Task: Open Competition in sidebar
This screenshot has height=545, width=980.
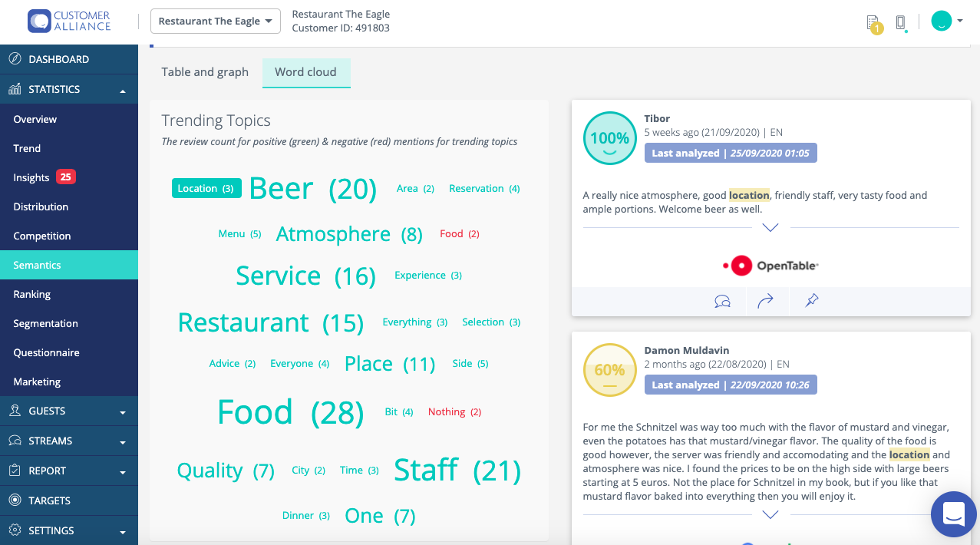Action: pyautogui.click(x=69, y=236)
